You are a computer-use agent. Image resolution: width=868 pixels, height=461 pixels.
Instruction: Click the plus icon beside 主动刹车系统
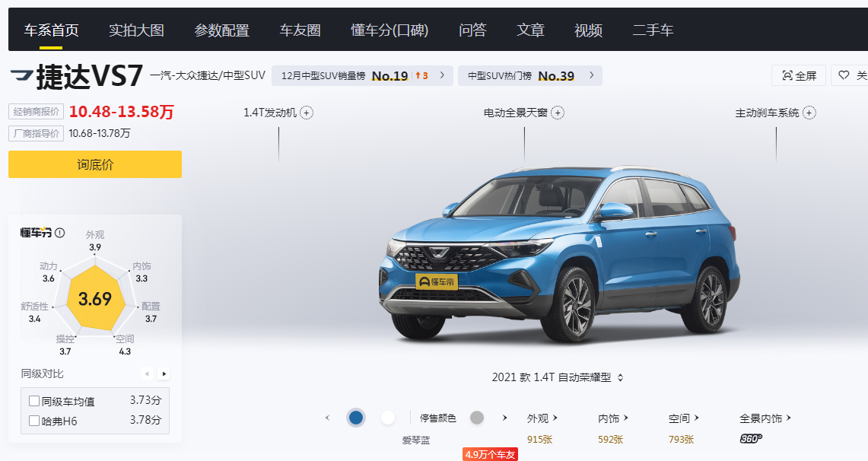point(809,113)
